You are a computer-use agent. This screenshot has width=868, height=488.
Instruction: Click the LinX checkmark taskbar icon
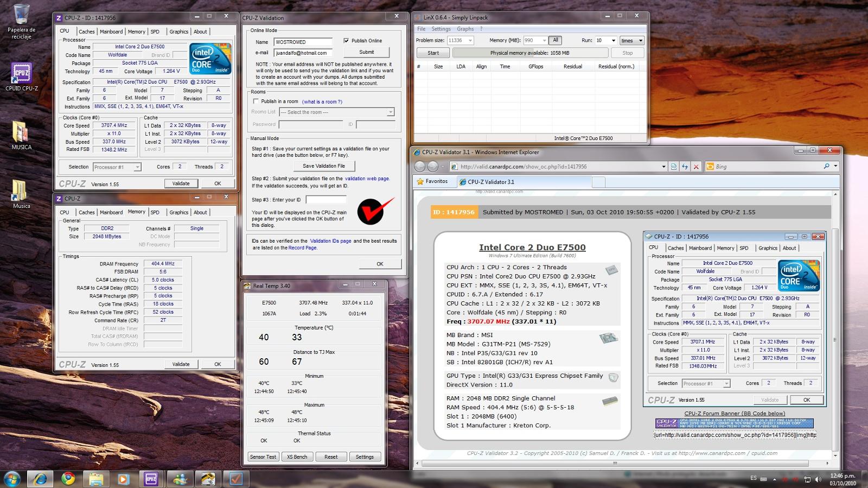click(236, 479)
